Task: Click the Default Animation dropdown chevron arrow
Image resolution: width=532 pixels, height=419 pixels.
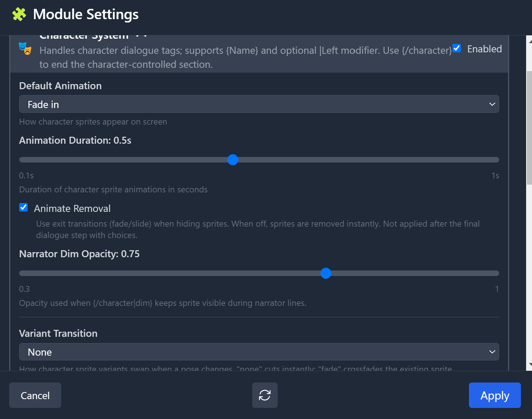Action: coord(492,104)
